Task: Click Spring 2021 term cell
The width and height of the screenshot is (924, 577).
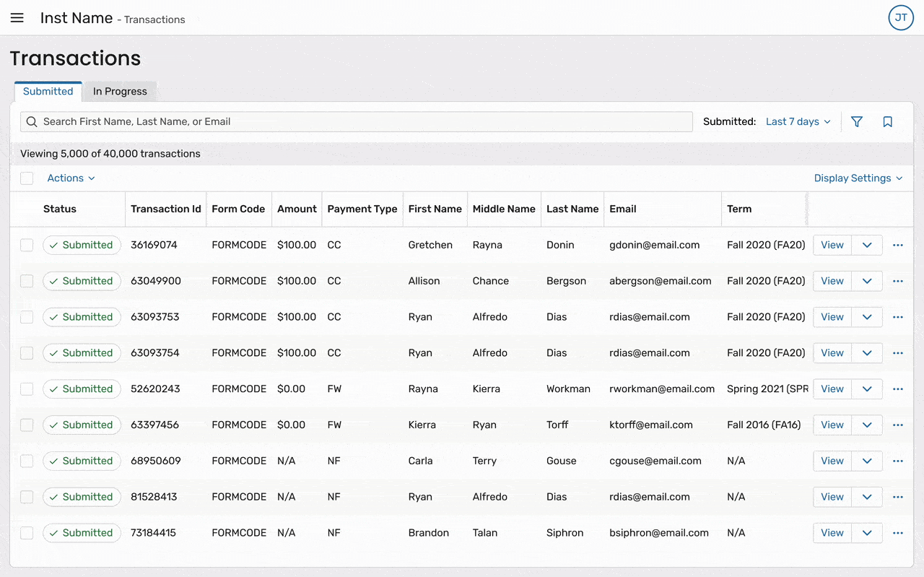Action: coord(767,389)
